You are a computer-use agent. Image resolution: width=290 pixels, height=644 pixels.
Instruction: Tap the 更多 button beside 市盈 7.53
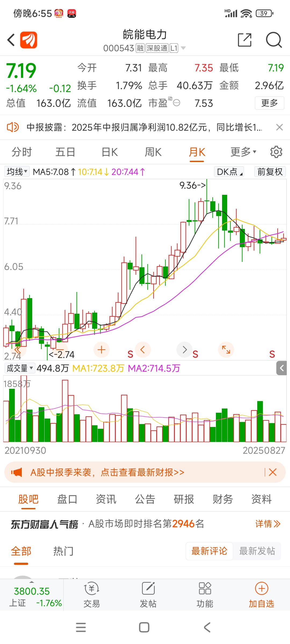pyautogui.click(x=269, y=103)
